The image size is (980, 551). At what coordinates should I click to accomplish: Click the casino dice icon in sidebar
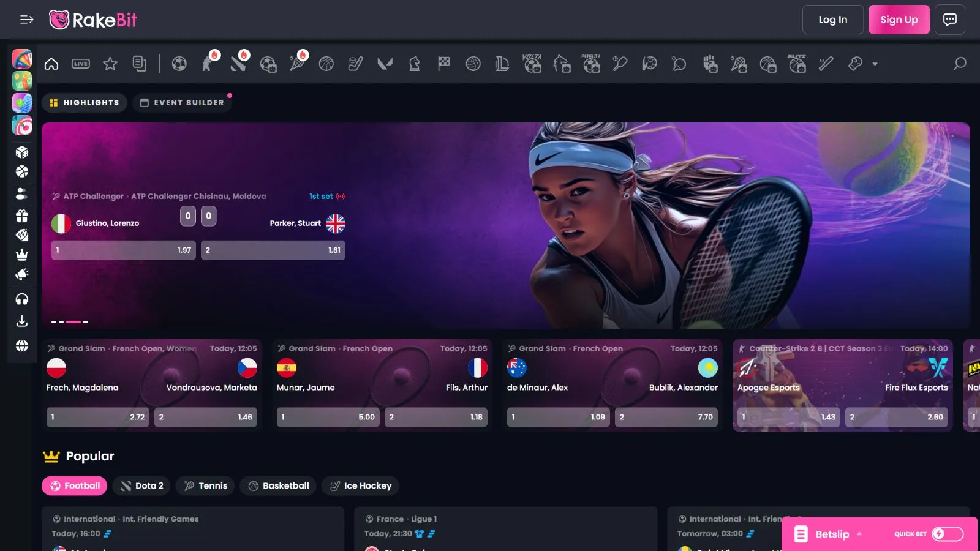pyautogui.click(x=22, y=152)
